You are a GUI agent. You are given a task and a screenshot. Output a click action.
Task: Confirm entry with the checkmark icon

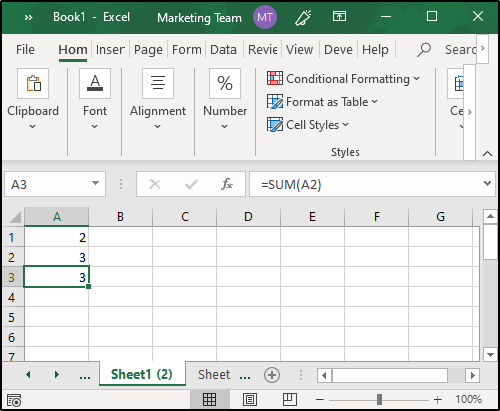(x=191, y=184)
